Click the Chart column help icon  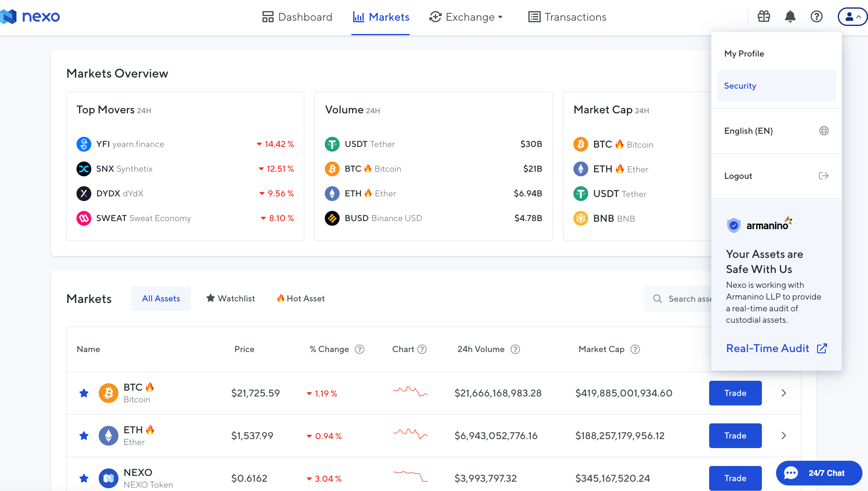point(422,349)
